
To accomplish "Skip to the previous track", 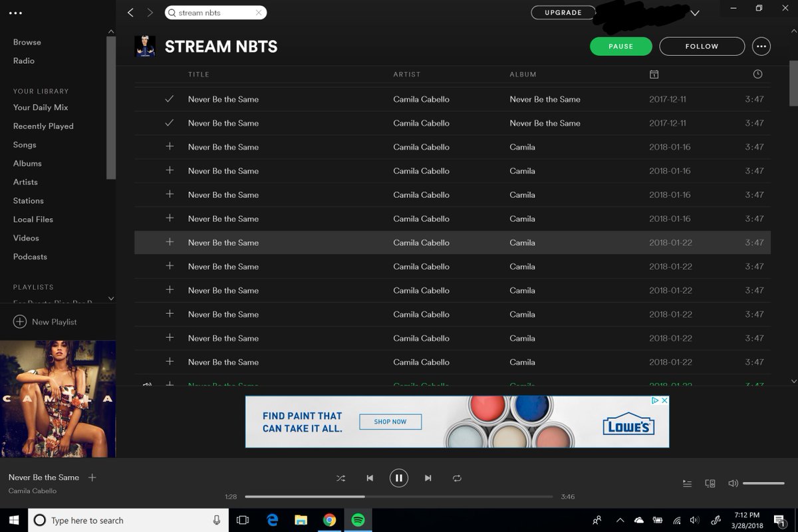I will (x=370, y=478).
